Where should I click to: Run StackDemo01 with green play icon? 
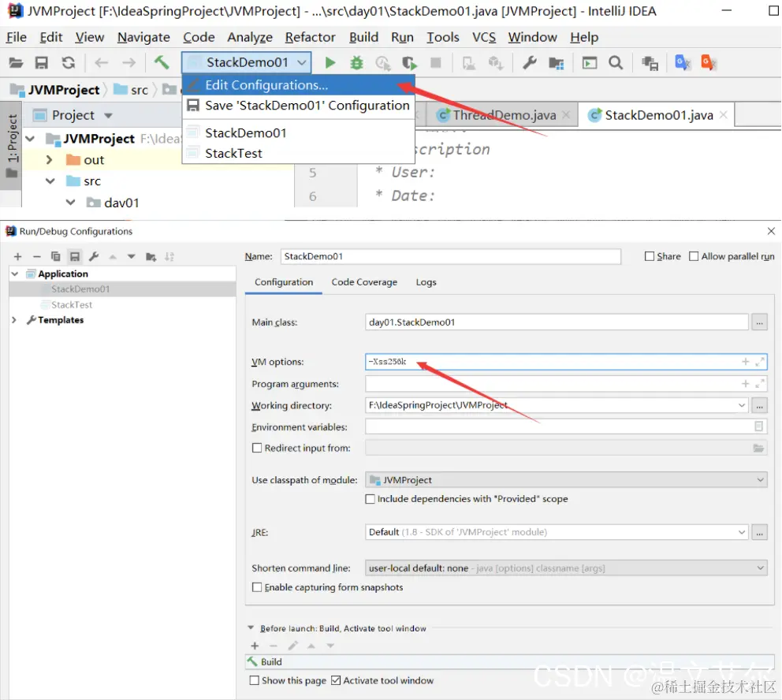pyautogui.click(x=330, y=63)
